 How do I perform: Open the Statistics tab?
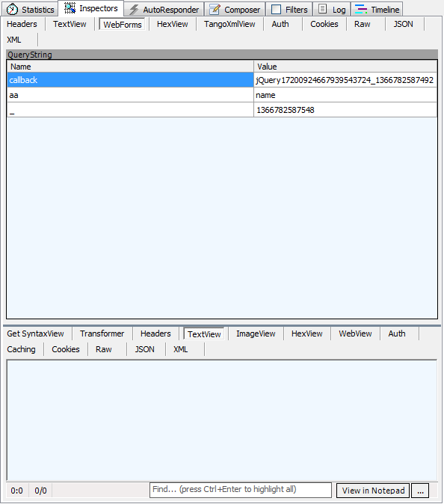pos(31,9)
